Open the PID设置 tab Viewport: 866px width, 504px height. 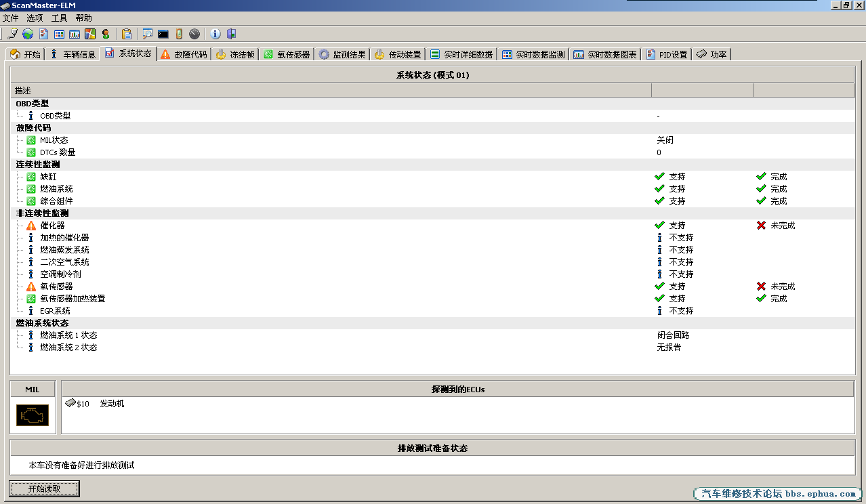pos(667,54)
